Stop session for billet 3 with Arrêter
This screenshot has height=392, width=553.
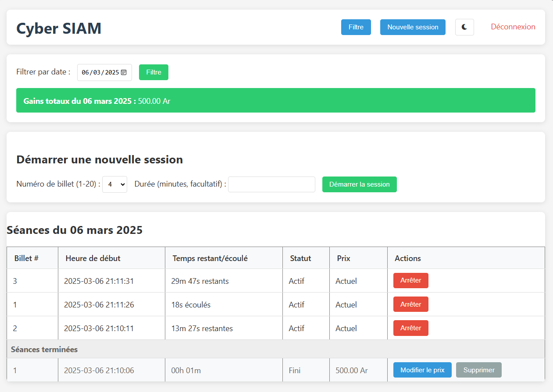tap(410, 280)
